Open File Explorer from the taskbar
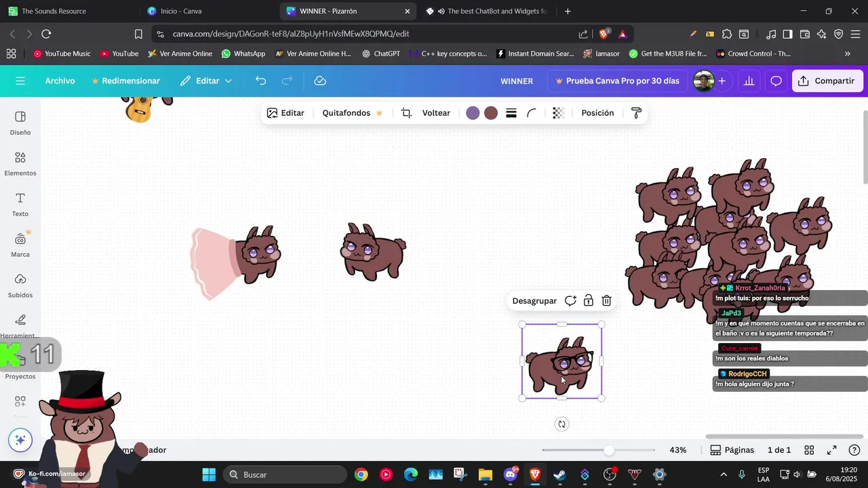This screenshot has height=488, width=868. [x=485, y=474]
